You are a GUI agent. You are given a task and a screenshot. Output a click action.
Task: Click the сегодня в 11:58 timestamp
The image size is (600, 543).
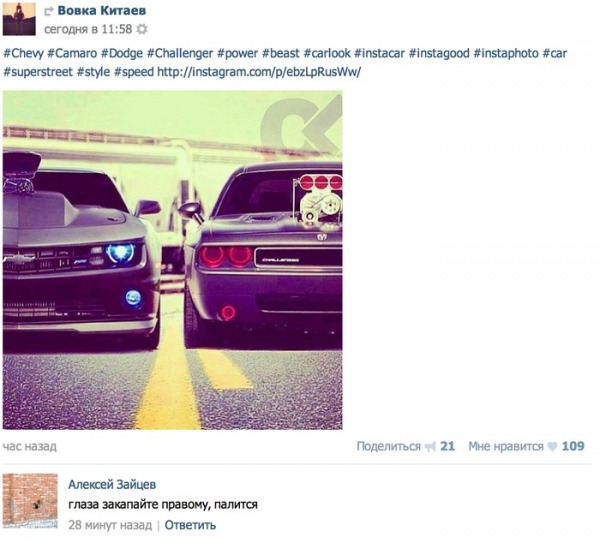[x=88, y=29]
